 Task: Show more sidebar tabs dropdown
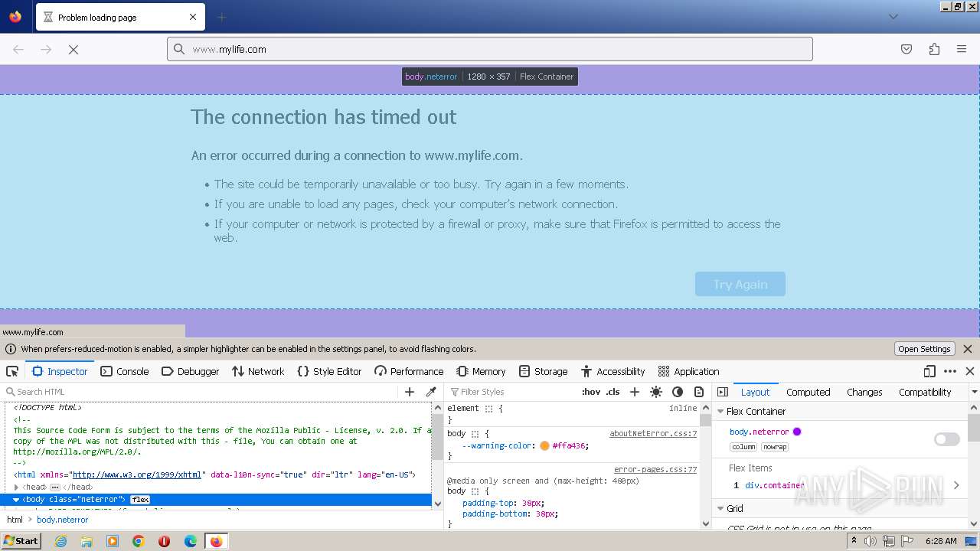(x=974, y=392)
